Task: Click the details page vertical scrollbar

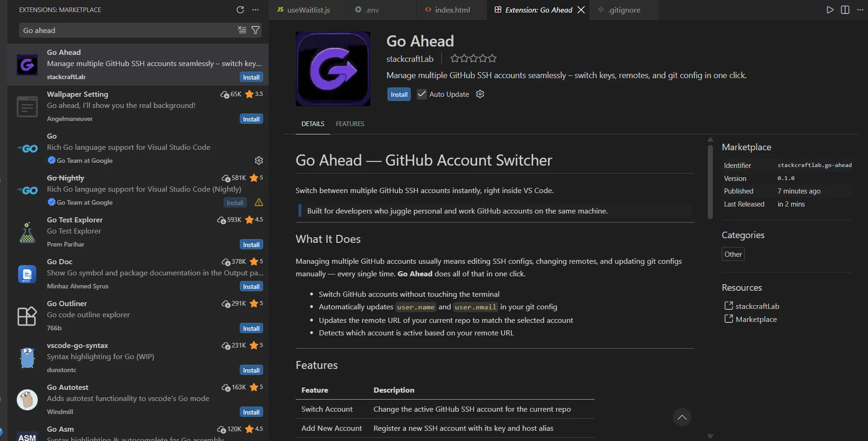Action: 710,182
